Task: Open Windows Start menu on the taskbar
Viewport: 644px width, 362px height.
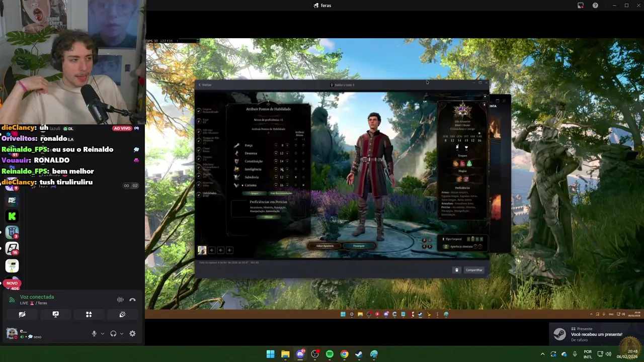Action: click(x=270, y=354)
